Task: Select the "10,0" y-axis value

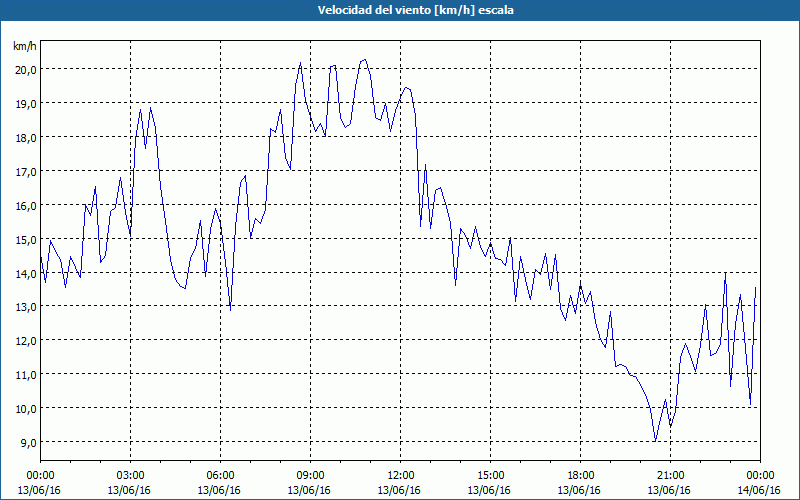Action: click(x=25, y=409)
